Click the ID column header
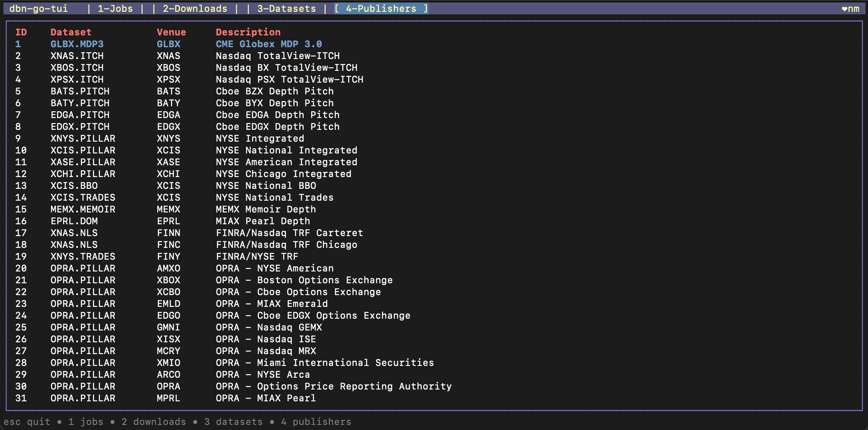 point(21,32)
